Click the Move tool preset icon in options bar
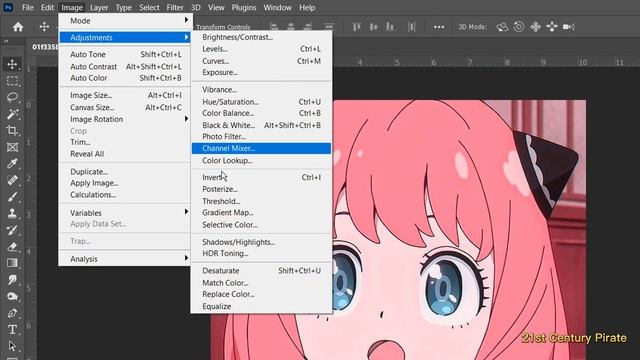640x360 pixels. (x=44, y=27)
